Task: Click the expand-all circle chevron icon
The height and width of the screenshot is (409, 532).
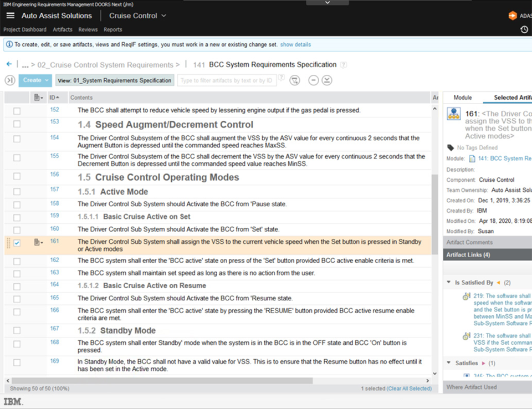Action: pyautogui.click(x=327, y=80)
